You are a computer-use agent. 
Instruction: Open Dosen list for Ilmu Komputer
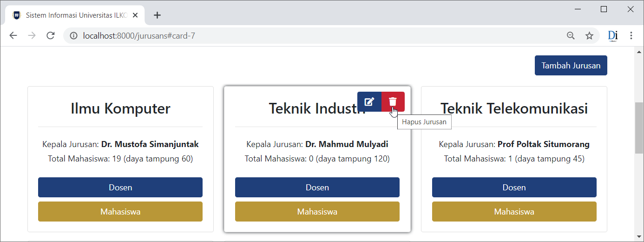point(120,188)
